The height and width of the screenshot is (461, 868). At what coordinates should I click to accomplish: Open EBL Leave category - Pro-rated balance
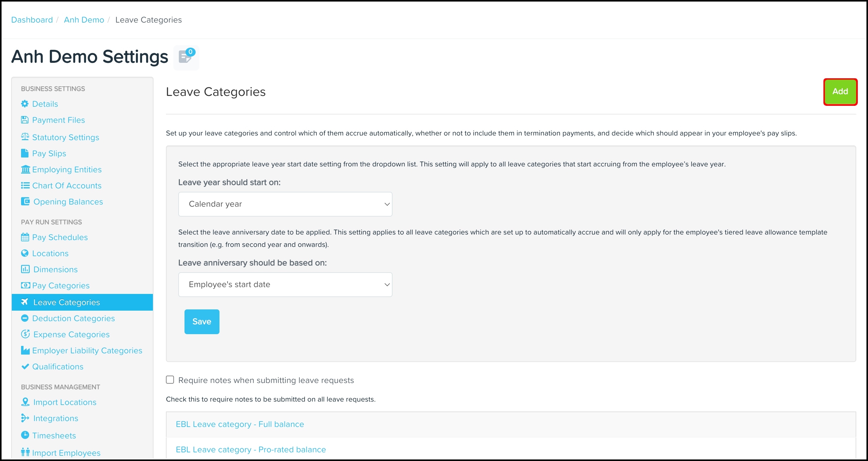(x=251, y=450)
